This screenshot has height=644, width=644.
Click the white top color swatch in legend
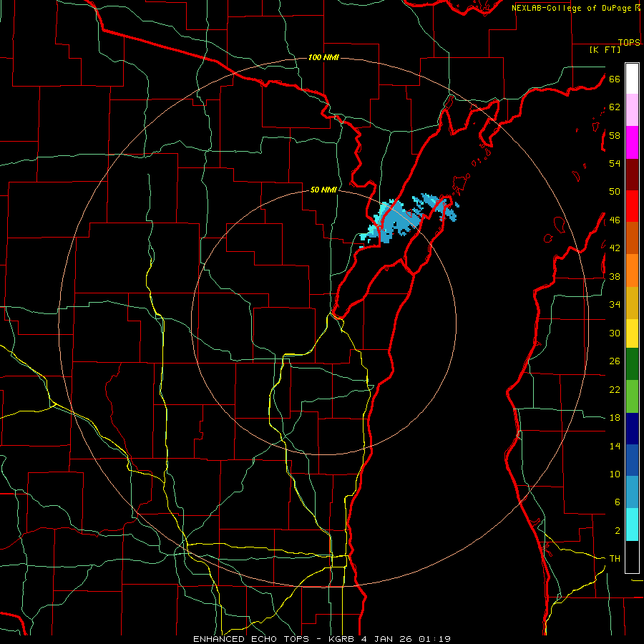click(632, 79)
